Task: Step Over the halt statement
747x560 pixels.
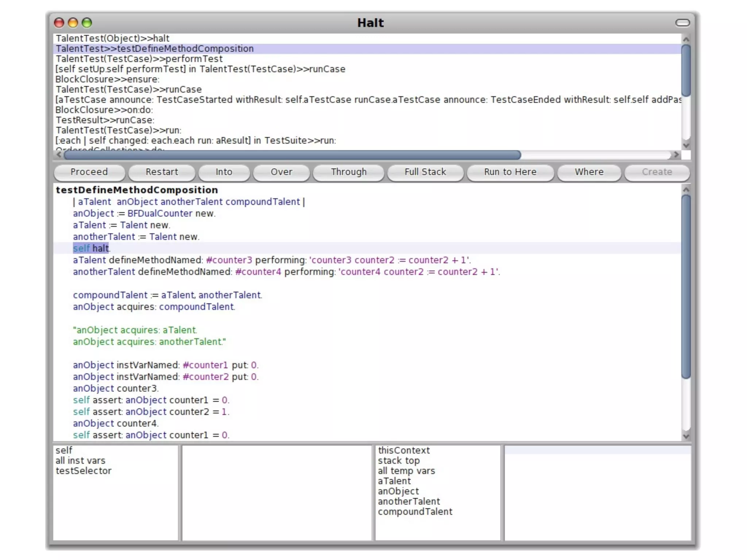Action: (x=281, y=172)
